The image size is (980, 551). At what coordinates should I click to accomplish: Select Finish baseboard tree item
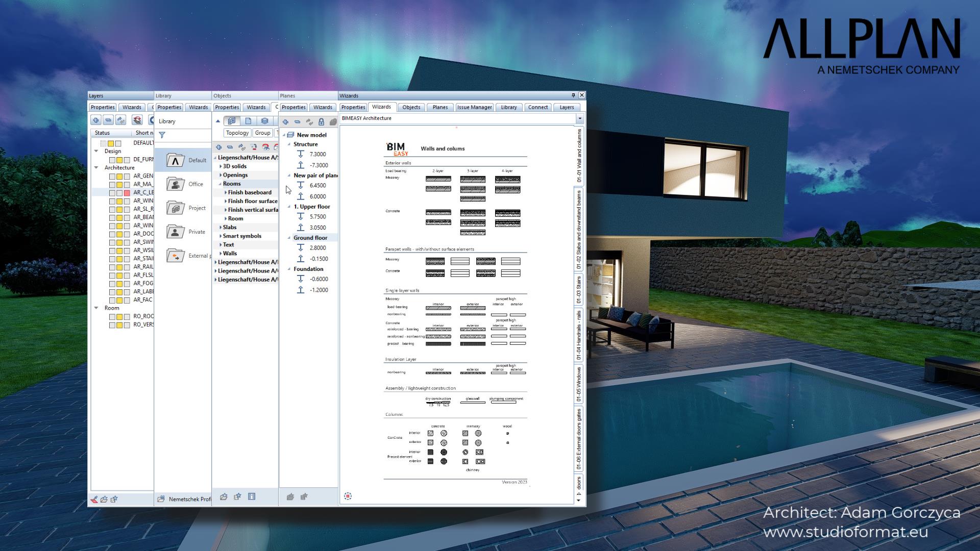click(x=250, y=192)
